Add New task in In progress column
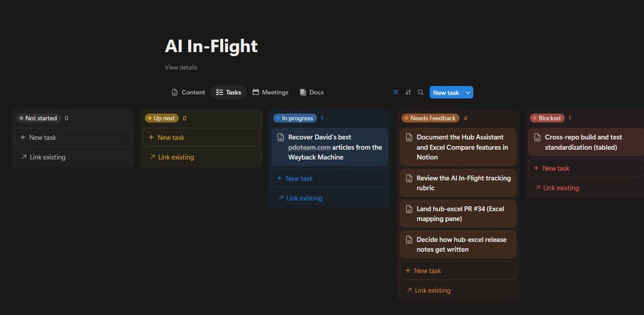The image size is (644, 315). pos(330,178)
